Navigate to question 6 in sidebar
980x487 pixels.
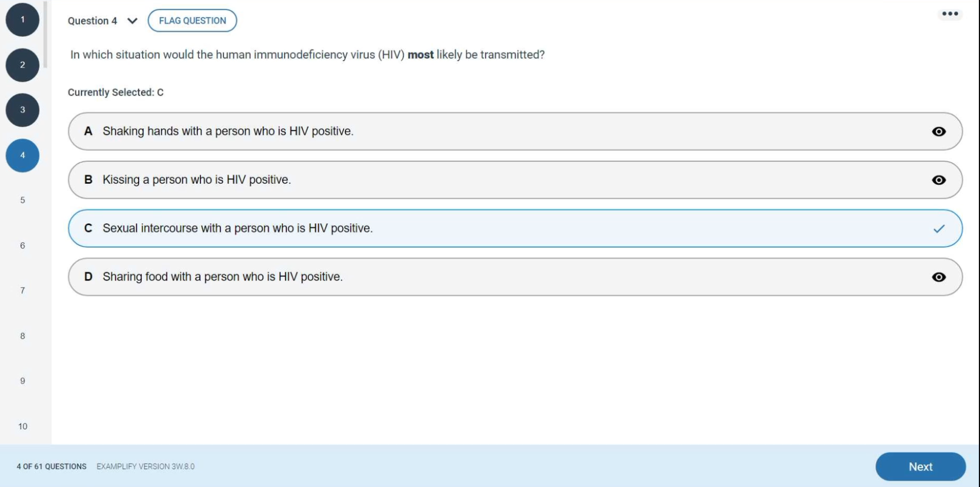coord(22,246)
